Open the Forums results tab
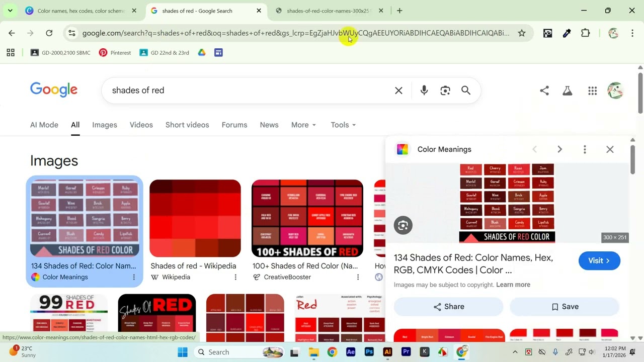644x362 pixels. [x=234, y=125]
